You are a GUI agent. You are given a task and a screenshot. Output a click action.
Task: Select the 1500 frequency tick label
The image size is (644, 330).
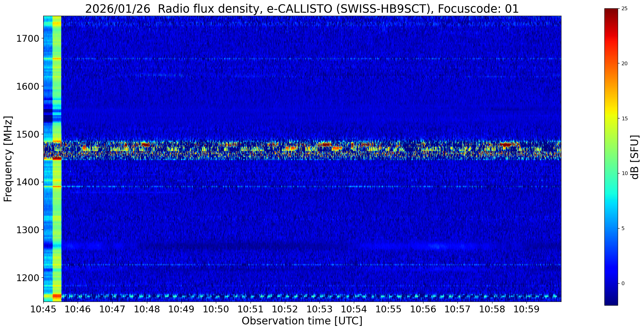tap(28, 134)
